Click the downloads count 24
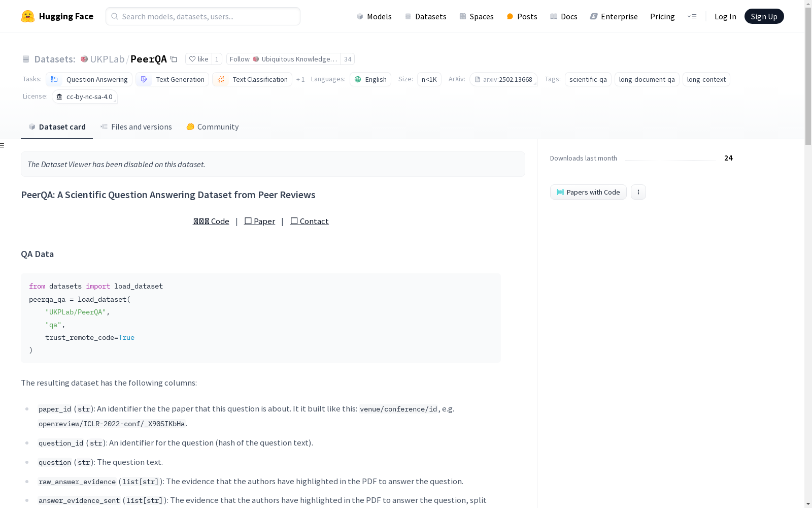Screen dimensions: 812x508 728,158
